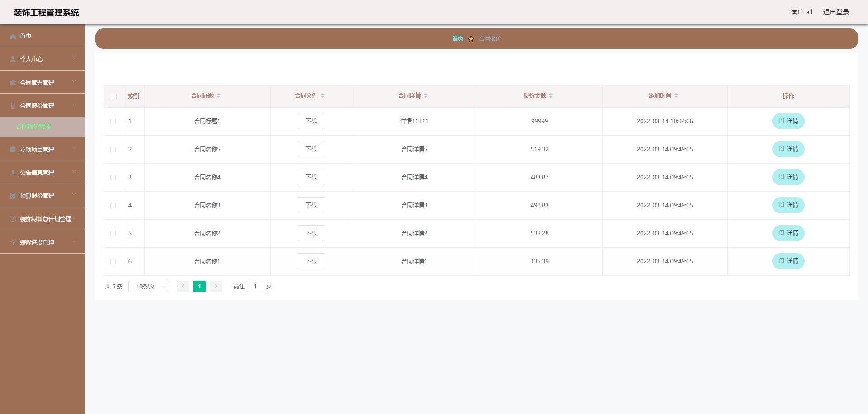
Task: Click the icon beside 立项项目管理
Action: tap(13, 150)
